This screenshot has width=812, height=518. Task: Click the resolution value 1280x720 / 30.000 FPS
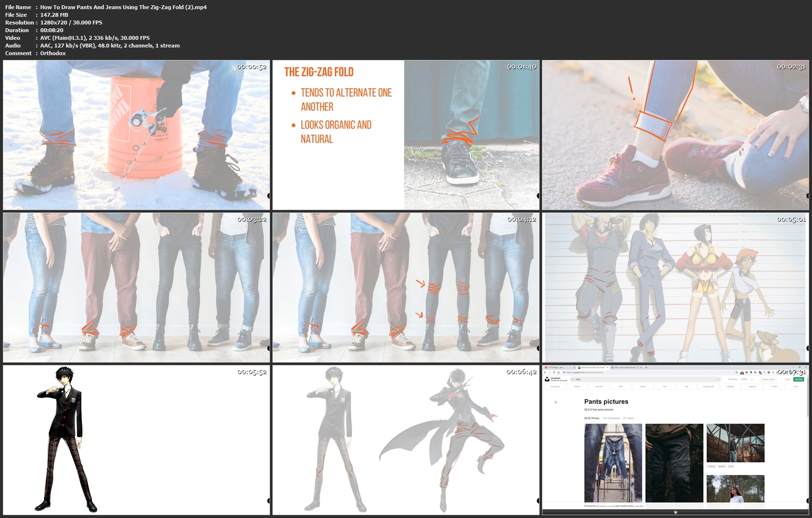click(71, 23)
